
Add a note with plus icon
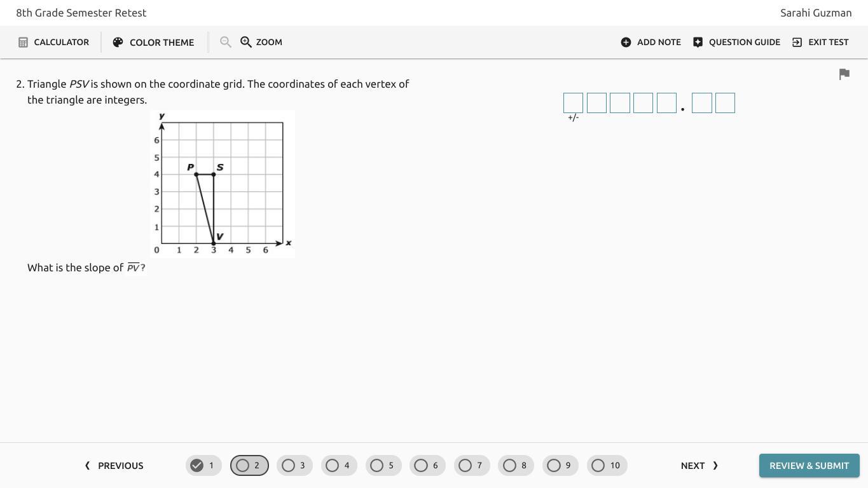click(x=651, y=42)
